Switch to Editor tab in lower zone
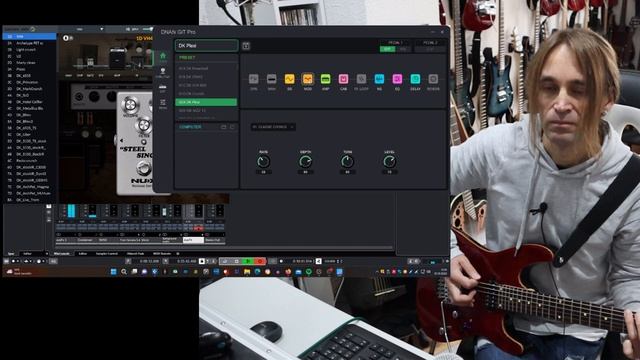The image size is (640, 360). pos(83,253)
